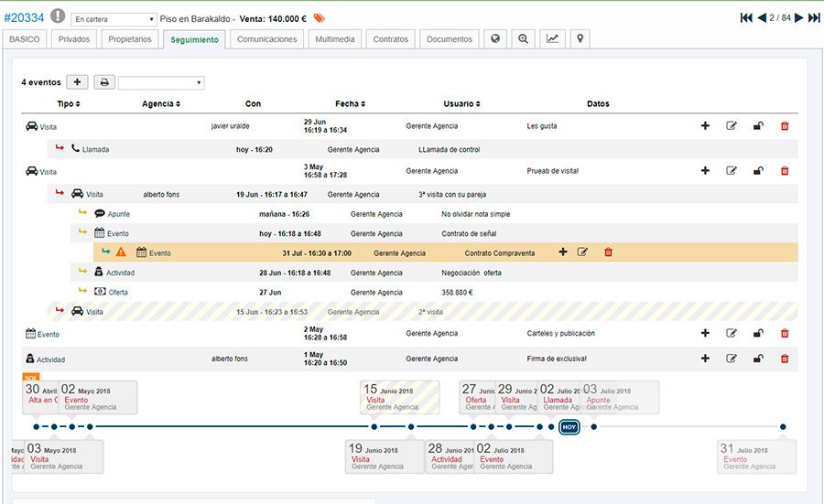Image resolution: width=824 pixels, height=504 pixels.
Task: Edit the Carteles y publicación event
Action: (x=732, y=333)
